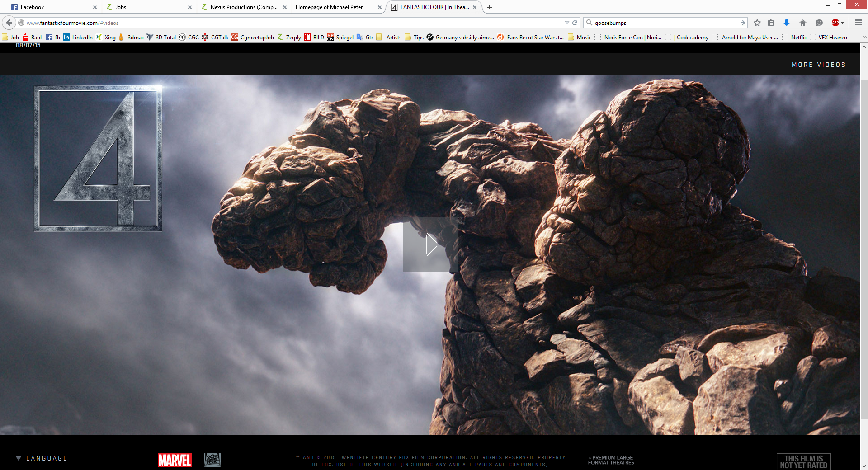Viewport: 868px width, 470px height.
Task: Click Premium Large Format Theatres text
Action: coord(611,460)
